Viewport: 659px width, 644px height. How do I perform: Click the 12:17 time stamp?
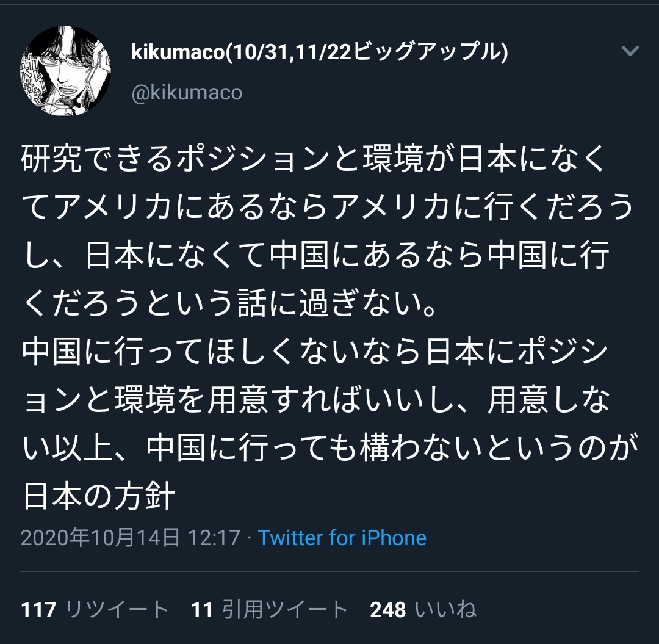[214, 537]
